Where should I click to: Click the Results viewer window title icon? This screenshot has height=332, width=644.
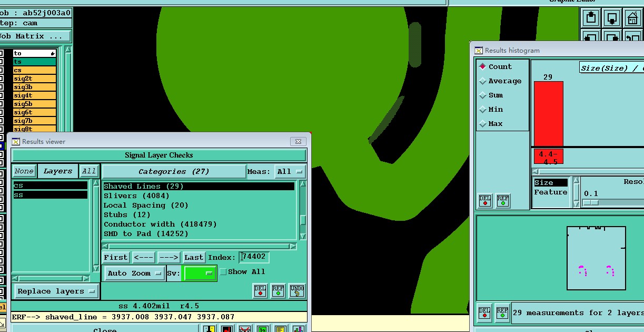point(16,141)
